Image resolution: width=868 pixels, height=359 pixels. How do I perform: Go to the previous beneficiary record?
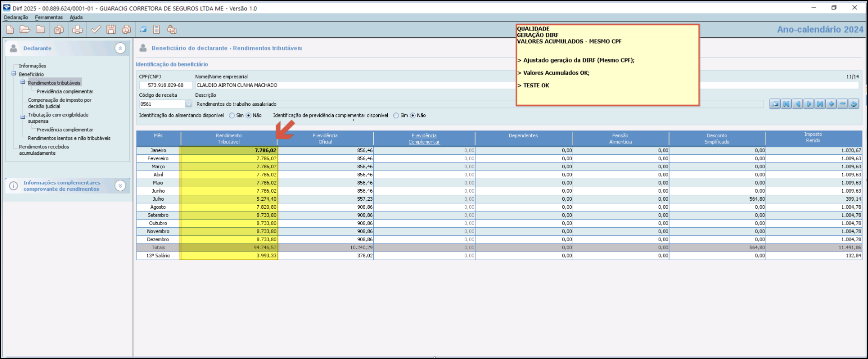coord(798,104)
